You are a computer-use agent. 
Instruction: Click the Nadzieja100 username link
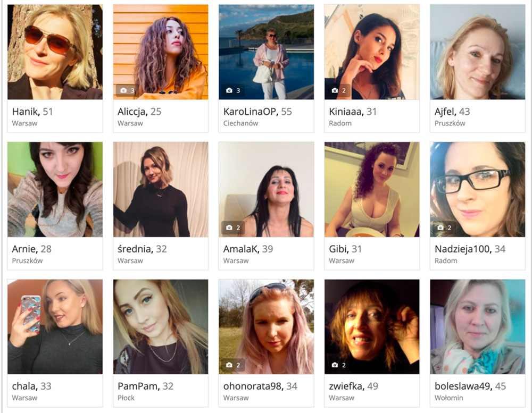(462, 249)
